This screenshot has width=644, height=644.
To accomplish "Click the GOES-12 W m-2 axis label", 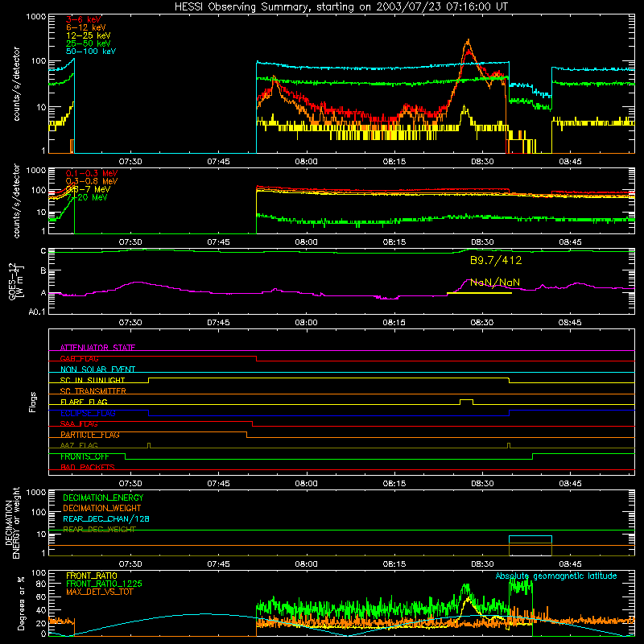I will (16, 282).
